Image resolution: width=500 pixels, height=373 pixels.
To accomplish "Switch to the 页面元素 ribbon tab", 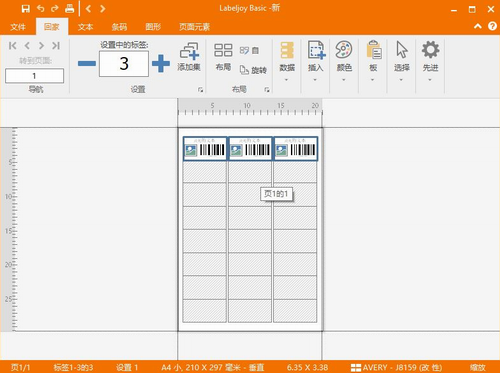I will [x=194, y=27].
